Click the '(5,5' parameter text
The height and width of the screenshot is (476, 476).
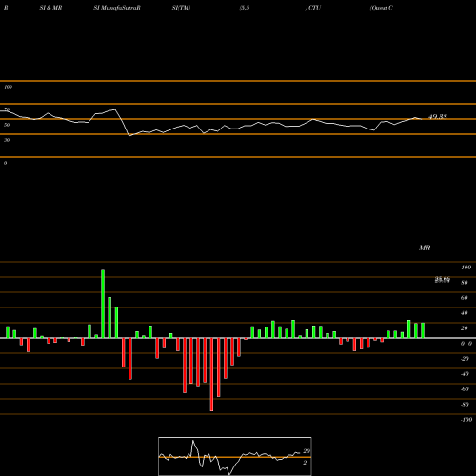[245, 8]
